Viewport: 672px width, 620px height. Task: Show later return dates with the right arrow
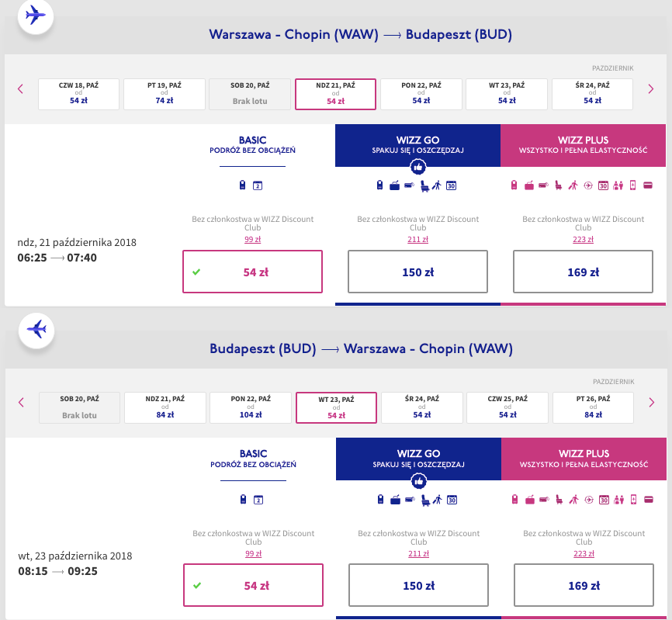pyautogui.click(x=652, y=402)
